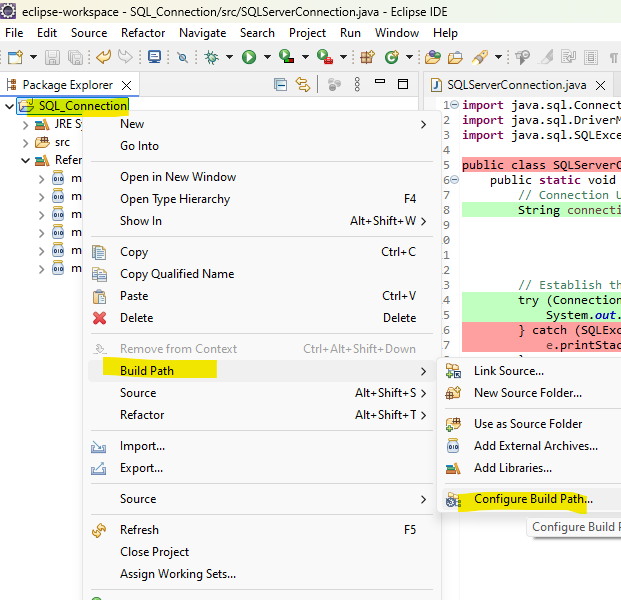The width and height of the screenshot is (621, 600).
Task: Open the Refactor menu in menu bar
Action: [143, 33]
